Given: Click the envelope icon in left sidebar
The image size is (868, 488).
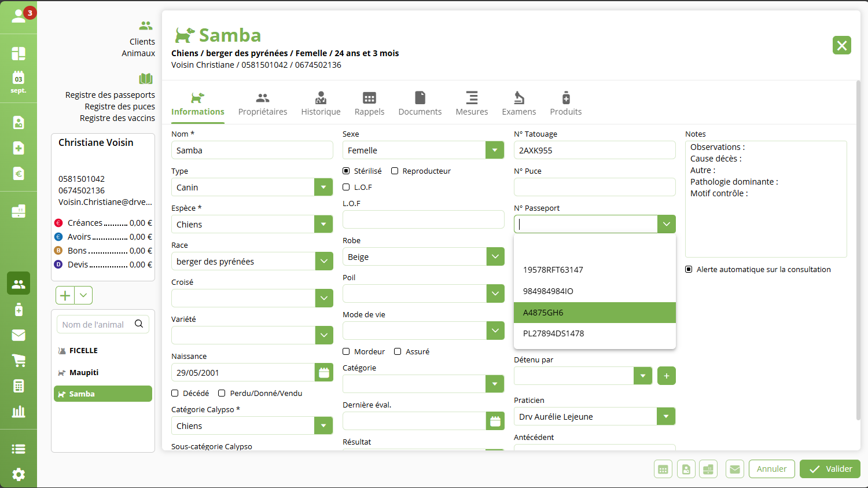Looking at the screenshot, I should [x=19, y=335].
